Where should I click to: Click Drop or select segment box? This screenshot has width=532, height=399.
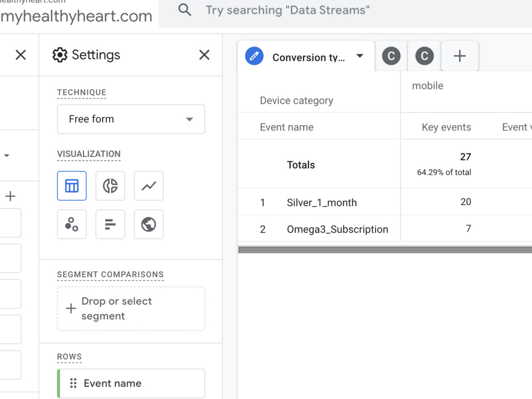pyautogui.click(x=131, y=309)
